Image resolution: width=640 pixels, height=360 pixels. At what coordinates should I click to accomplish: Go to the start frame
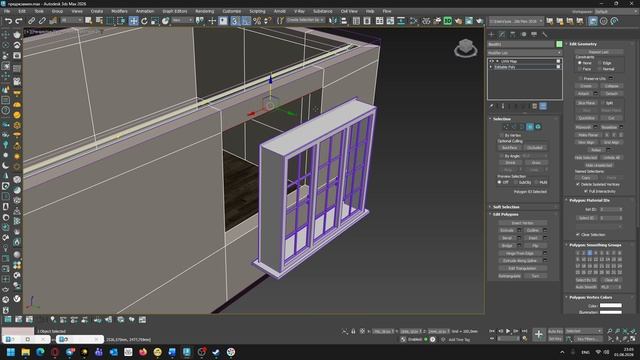coord(492,331)
